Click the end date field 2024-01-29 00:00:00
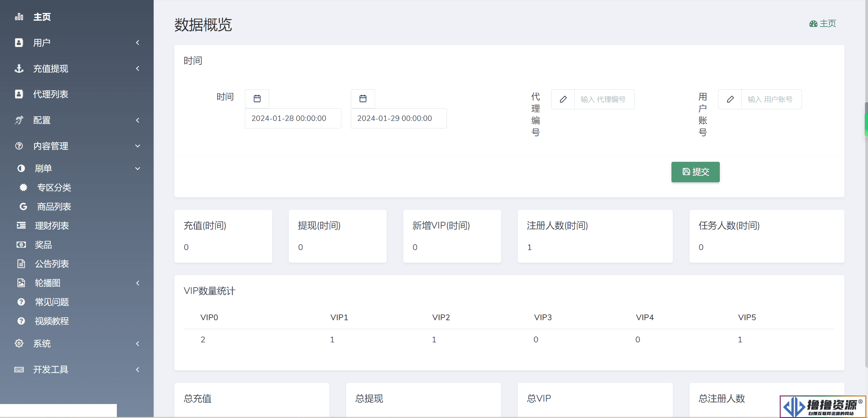This screenshot has height=418, width=868. click(399, 118)
